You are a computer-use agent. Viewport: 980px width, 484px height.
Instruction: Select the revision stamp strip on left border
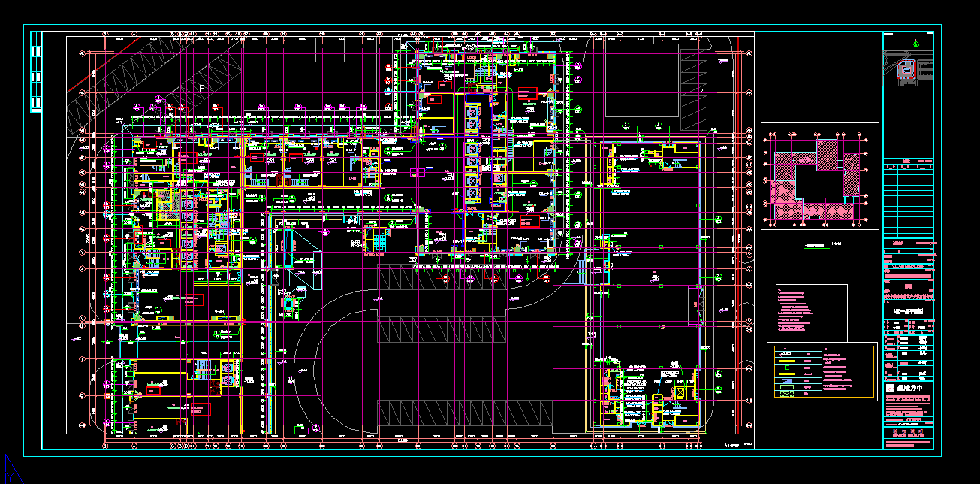tap(35, 74)
